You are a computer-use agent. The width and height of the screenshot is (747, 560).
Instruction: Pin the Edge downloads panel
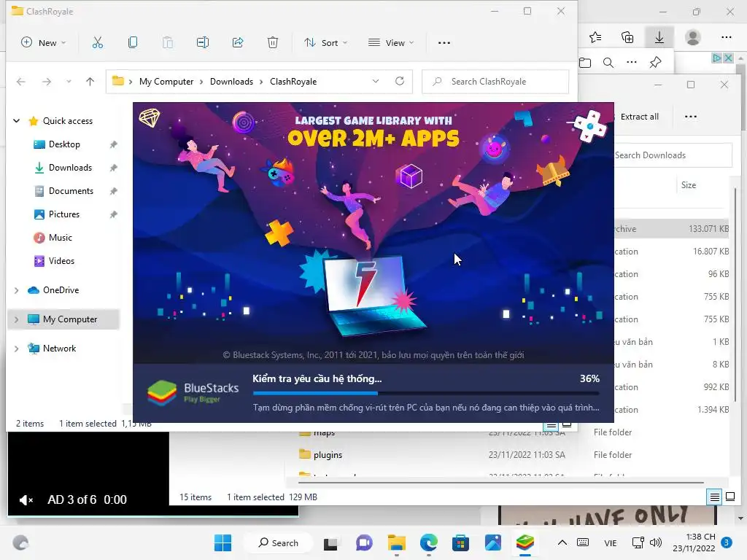click(656, 63)
